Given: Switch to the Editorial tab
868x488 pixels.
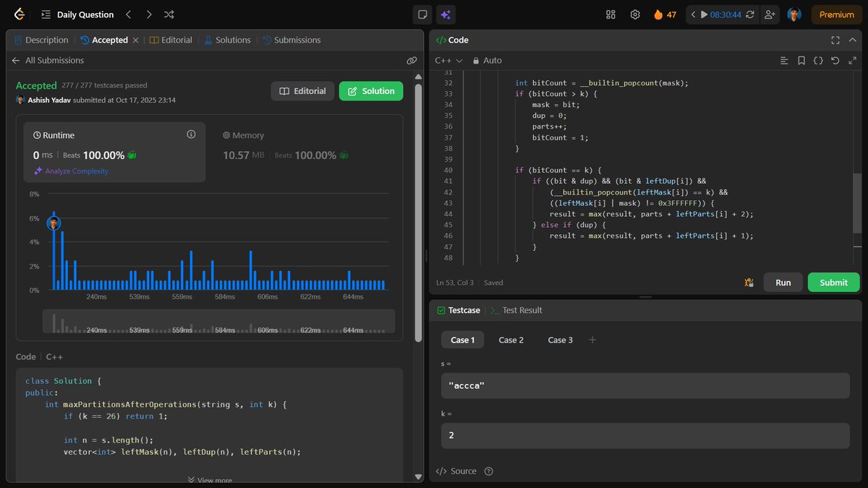Looking at the screenshot, I should pyautogui.click(x=171, y=40).
